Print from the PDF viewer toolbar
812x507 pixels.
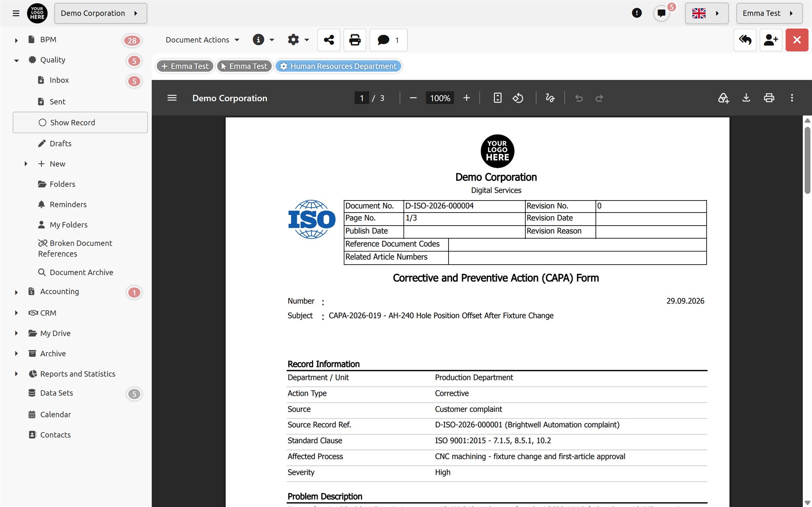pos(769,98)
